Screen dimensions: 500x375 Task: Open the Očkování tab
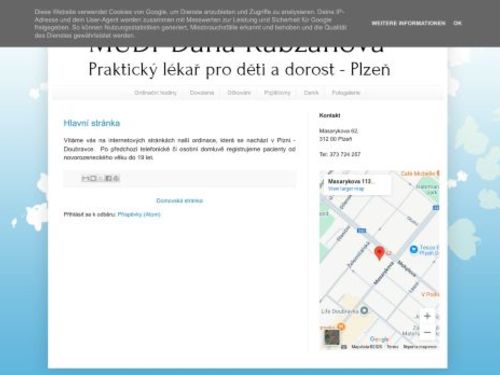[239, 93]
